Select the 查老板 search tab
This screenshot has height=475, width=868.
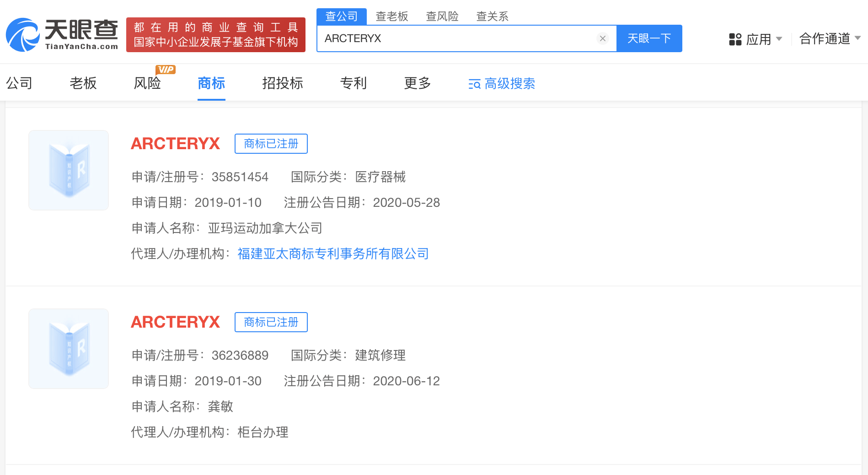[x=392, y=16]
